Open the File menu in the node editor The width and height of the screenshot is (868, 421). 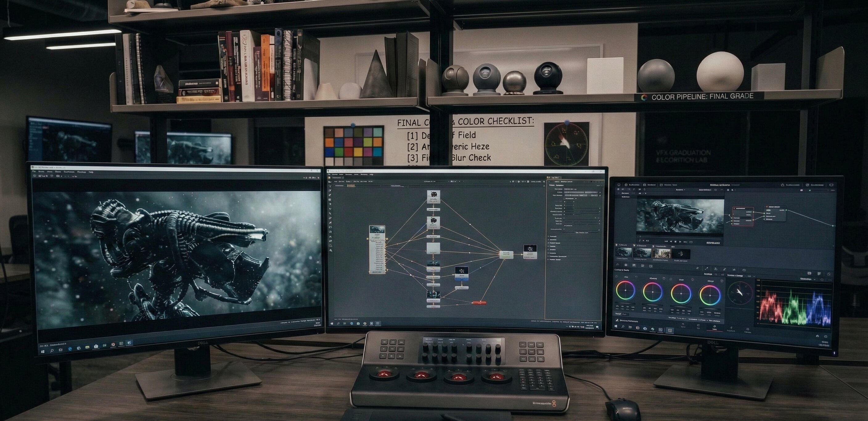(329, 174)
